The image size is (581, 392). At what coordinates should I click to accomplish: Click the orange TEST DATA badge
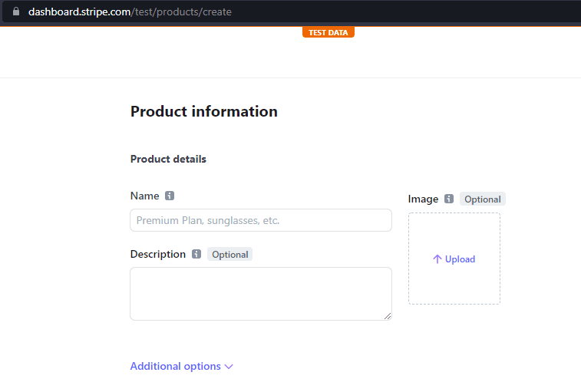click(x=328, y=32)
